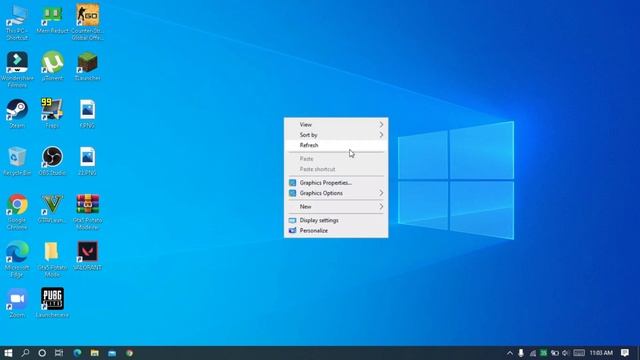Show hidden system tray icons
The image size is (640, 360).
(510, 353)
